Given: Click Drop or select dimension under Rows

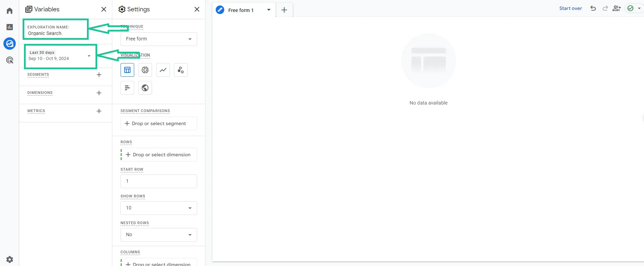Looking at the screenshot, I should coord(159,155).
